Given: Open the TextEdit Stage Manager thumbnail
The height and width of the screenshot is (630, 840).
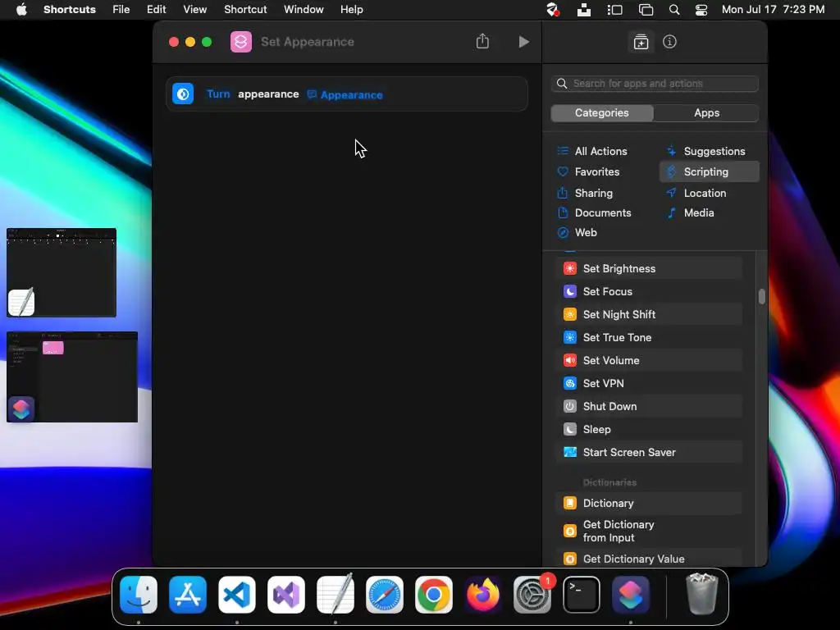Looking at the screenshot, I should pos(62,272).
